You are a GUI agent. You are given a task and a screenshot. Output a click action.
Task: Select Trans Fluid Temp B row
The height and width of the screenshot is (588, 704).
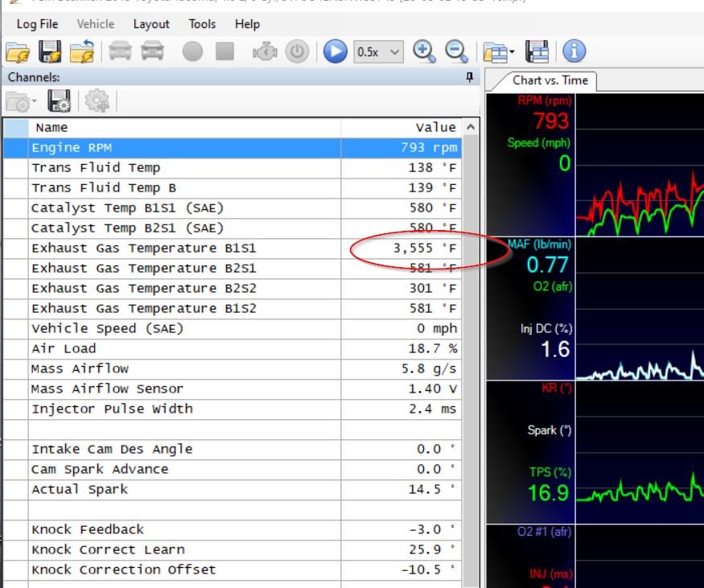click(233, 188)
